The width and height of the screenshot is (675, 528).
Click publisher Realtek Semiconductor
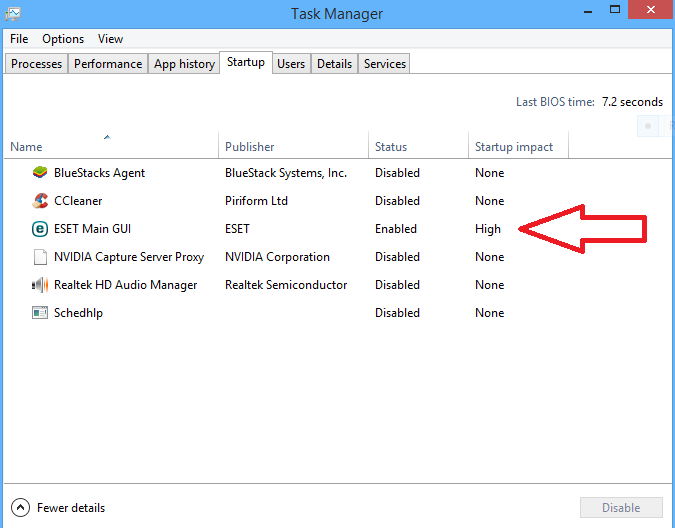[x=286, y=285]
